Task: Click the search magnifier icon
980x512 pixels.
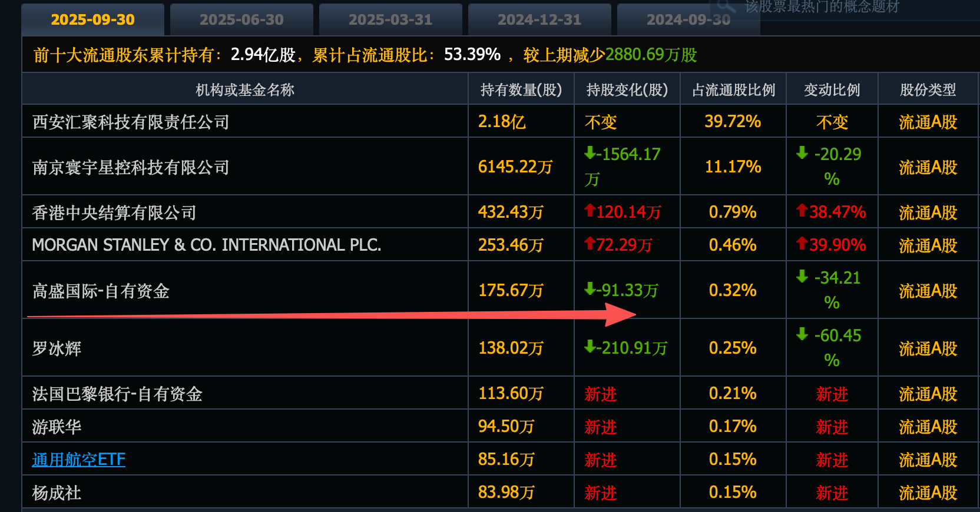Action: point(726,6)
